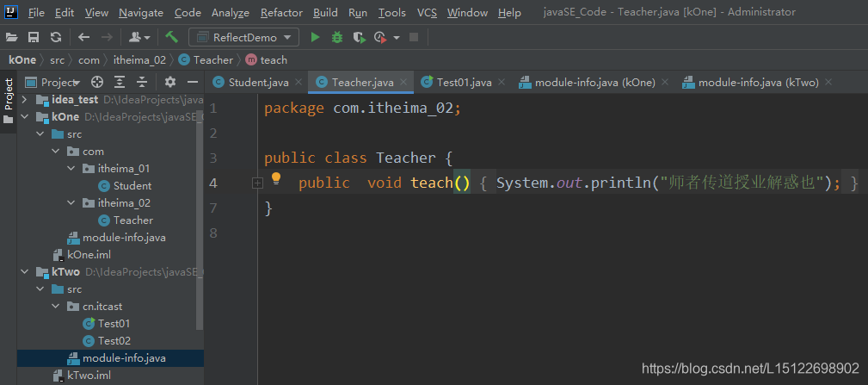This screenshot has width=868, height=385.
Task: Click the Profiler run icon
Action: (x=380, y=37)
